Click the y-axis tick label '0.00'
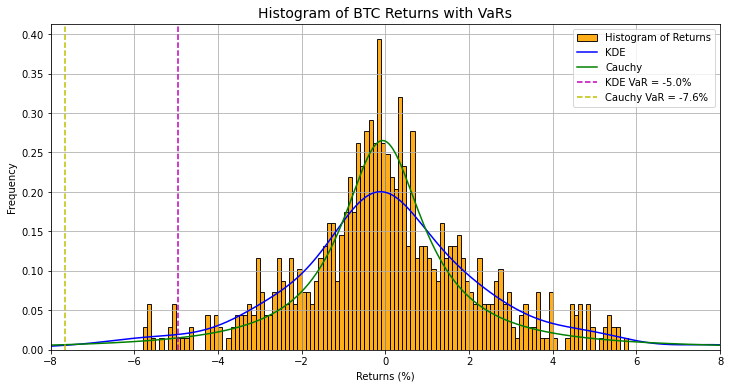Viewport: 730px width, 388px height. click(x=34, y=350)
